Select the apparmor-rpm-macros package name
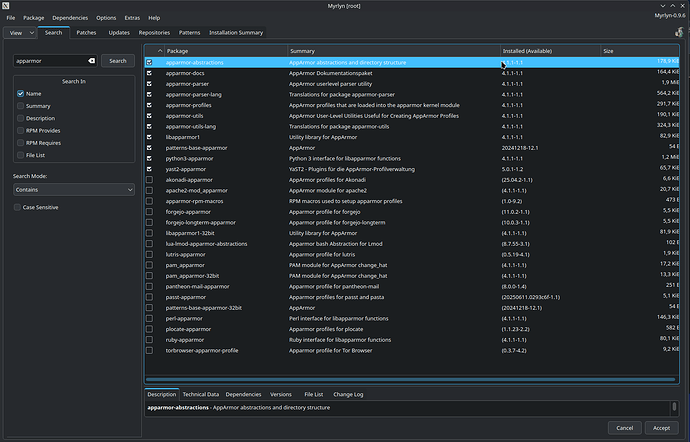690x442 pixels. pyautogui.click(x=195, y=201)
